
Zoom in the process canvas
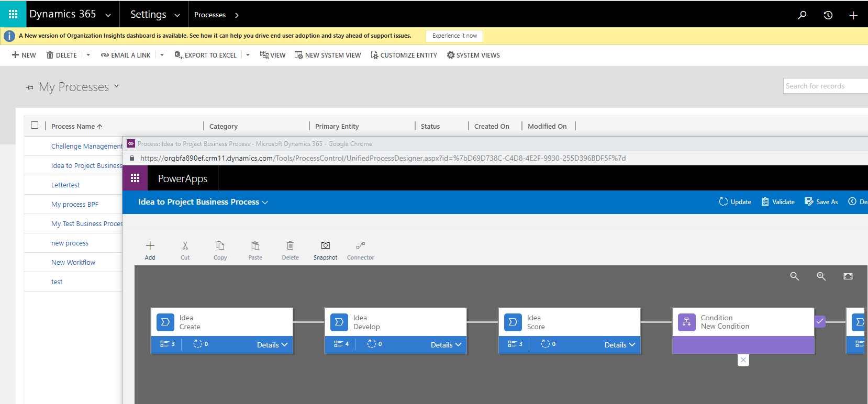tap(821, 276)
